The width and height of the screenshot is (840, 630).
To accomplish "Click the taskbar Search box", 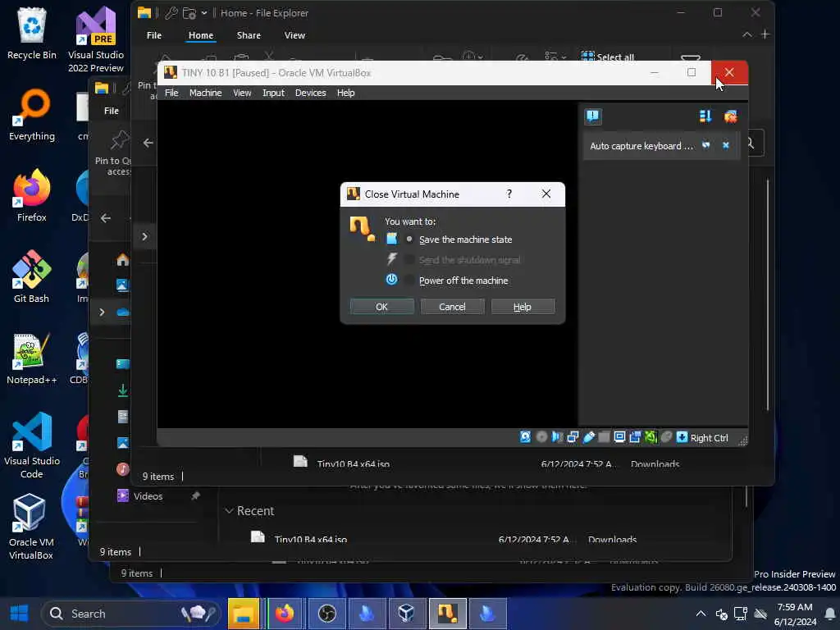I will 131,614.
